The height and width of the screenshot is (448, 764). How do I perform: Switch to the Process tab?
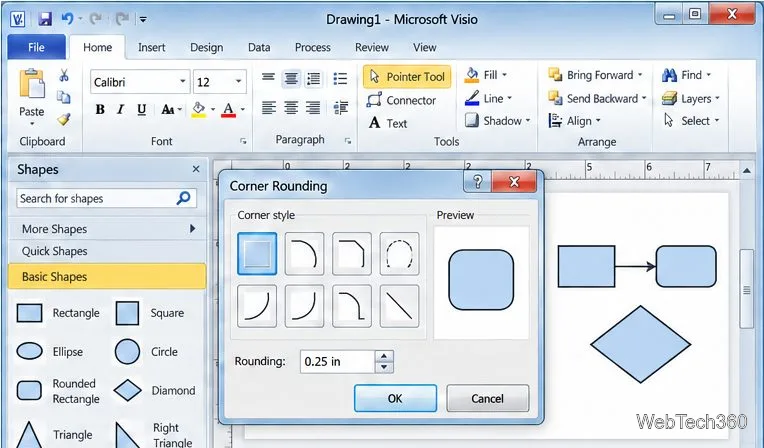pos(313,47)
